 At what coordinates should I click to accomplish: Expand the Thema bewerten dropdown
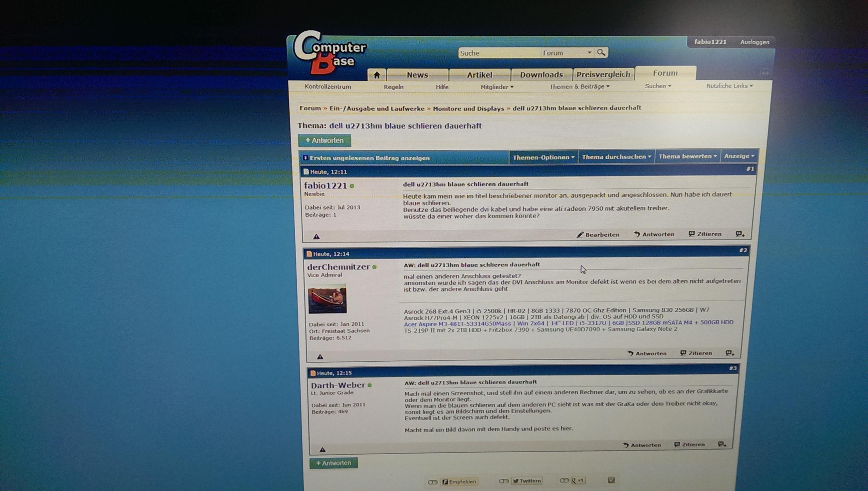click(x=687, y=156)
